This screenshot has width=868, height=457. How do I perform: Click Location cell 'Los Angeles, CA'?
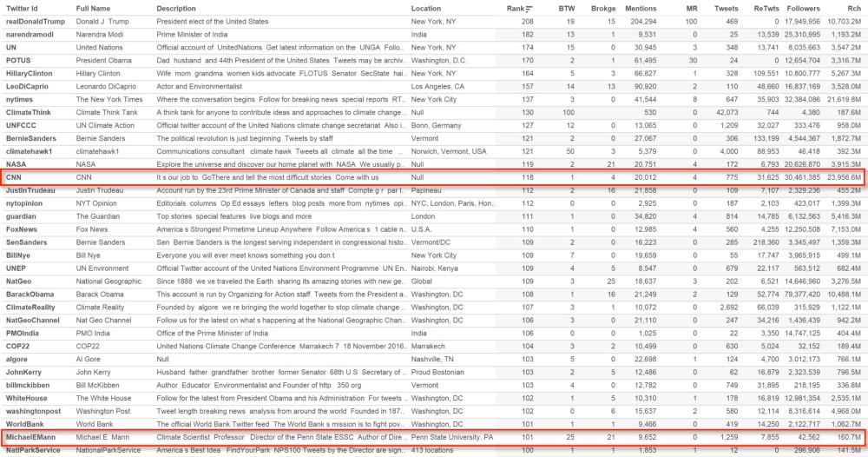[x=437, y=86]
